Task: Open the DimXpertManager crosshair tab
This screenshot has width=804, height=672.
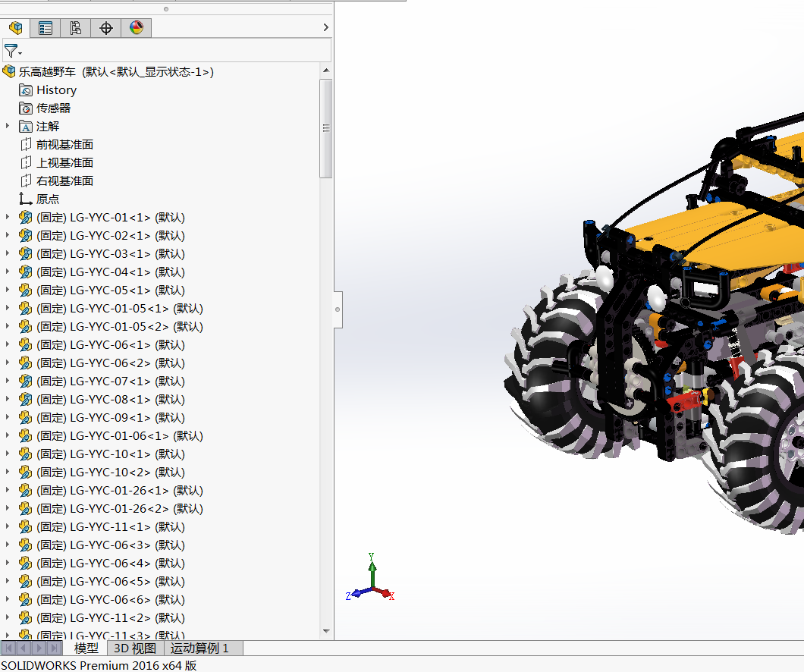Action: (x=105, y=27)
